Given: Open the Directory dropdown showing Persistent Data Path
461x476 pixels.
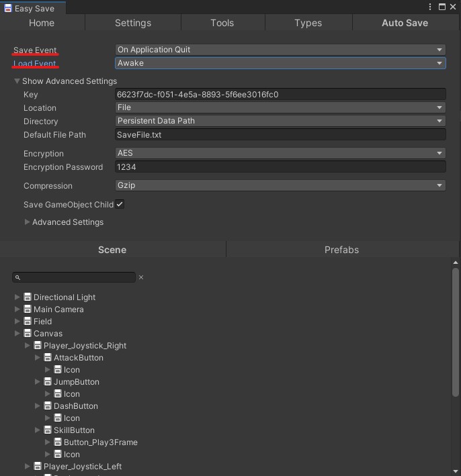Looking at the screenshot, I should tap(280, 121).
